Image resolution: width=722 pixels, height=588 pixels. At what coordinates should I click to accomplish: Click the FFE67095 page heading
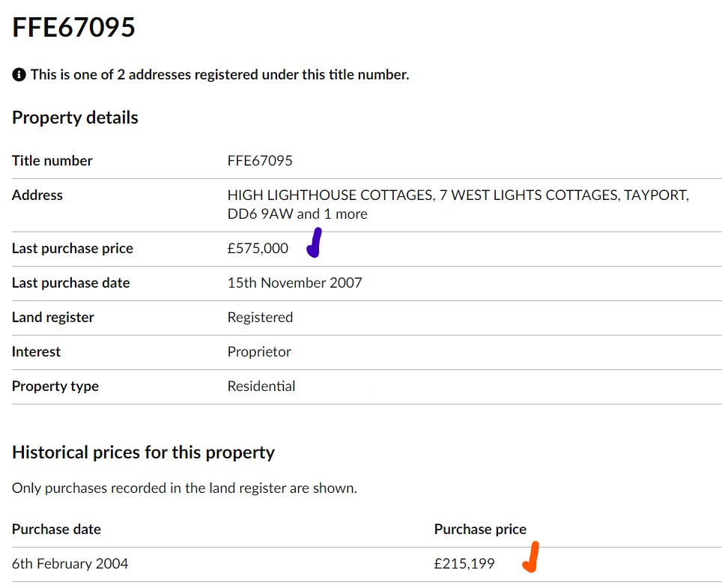(x=73, y=27)
